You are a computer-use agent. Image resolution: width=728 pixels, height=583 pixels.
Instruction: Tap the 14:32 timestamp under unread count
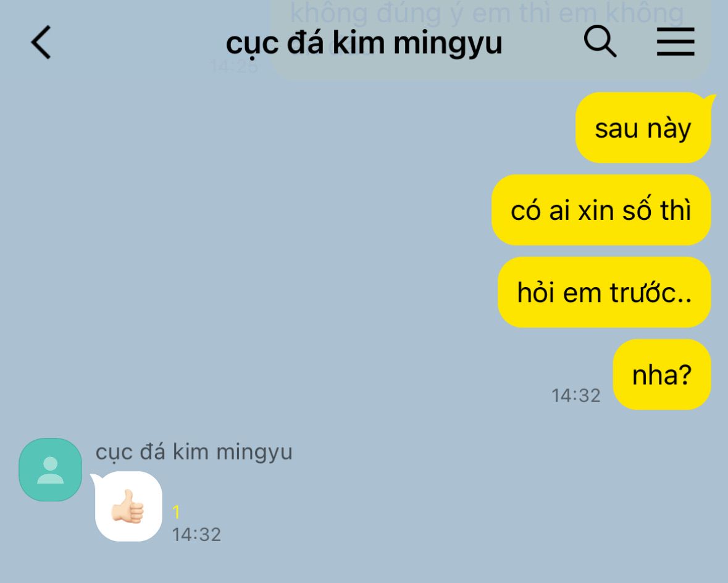pos(196,535)
